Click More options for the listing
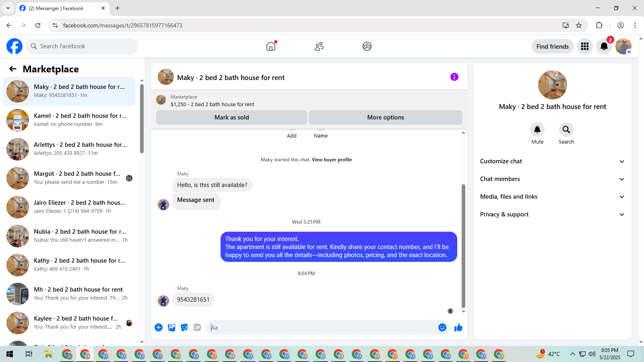This screenshot has width=644, height=362. 386,117
